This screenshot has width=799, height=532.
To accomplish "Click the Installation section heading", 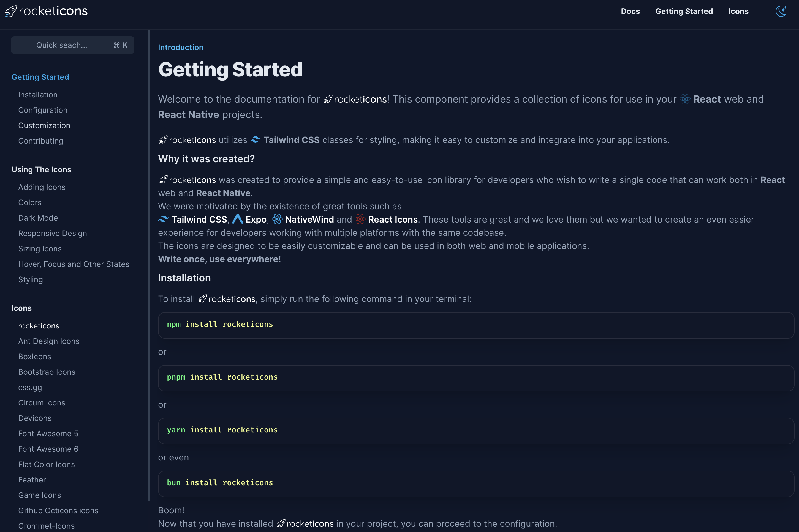I will tap(184, 278).
